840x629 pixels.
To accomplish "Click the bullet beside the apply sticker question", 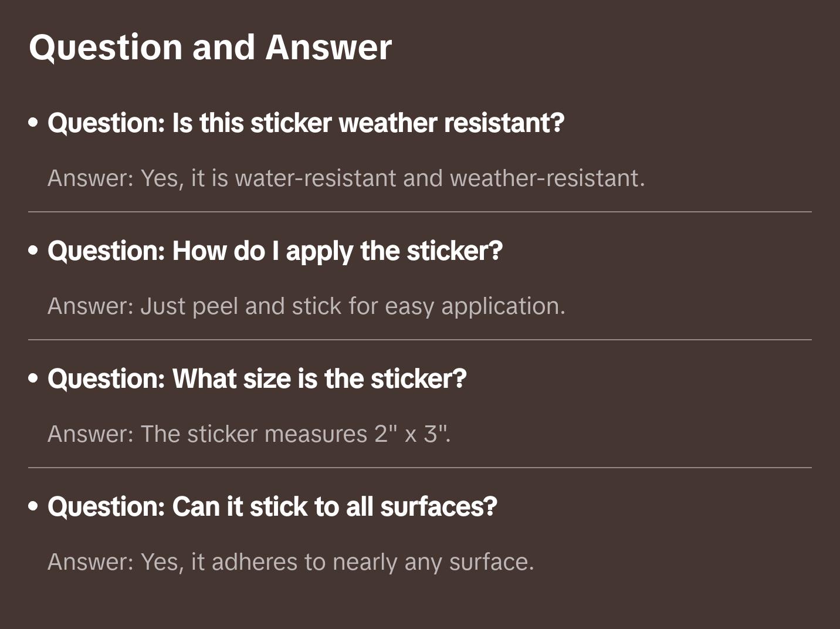I will pos(33,251).
